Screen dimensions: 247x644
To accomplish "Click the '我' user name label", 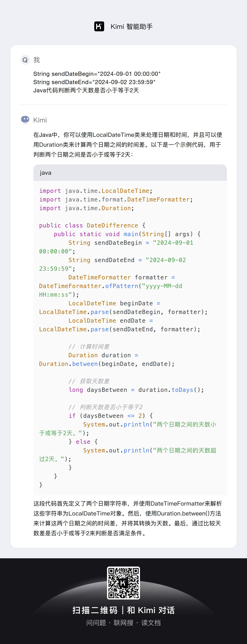I will pos(37,60).
